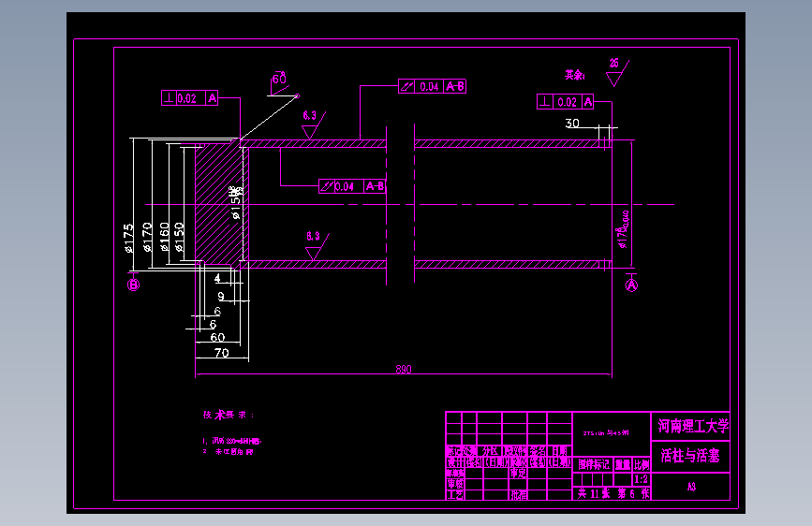Click the 25 surface roughness symbol
This screenshot has width=812, height=526.
pyautogui.click(x=617, y=72)
